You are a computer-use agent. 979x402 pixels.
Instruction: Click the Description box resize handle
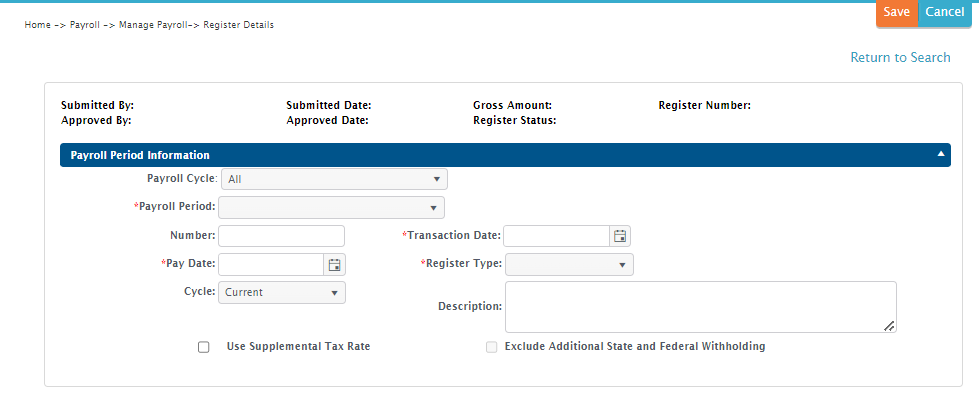[889, 325]
